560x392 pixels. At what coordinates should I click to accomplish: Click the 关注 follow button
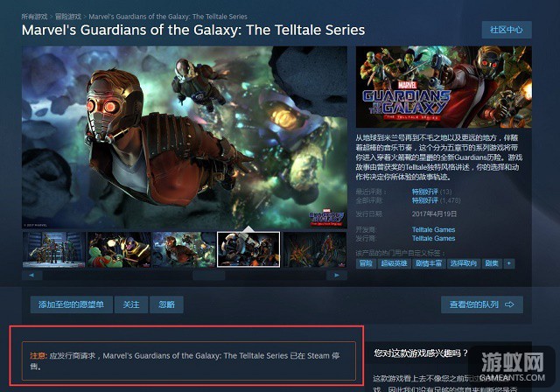click(x=131, y=304)
